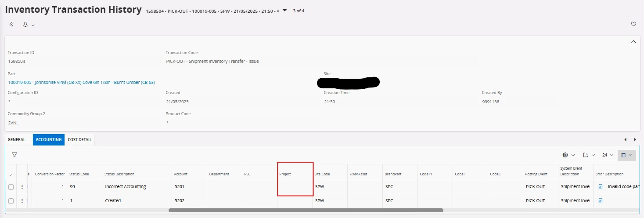This screenshot has height=218, width=644.
Task: Open part link 100019-005 Johnsonite Vinyl
Action: tap(81, 82)
